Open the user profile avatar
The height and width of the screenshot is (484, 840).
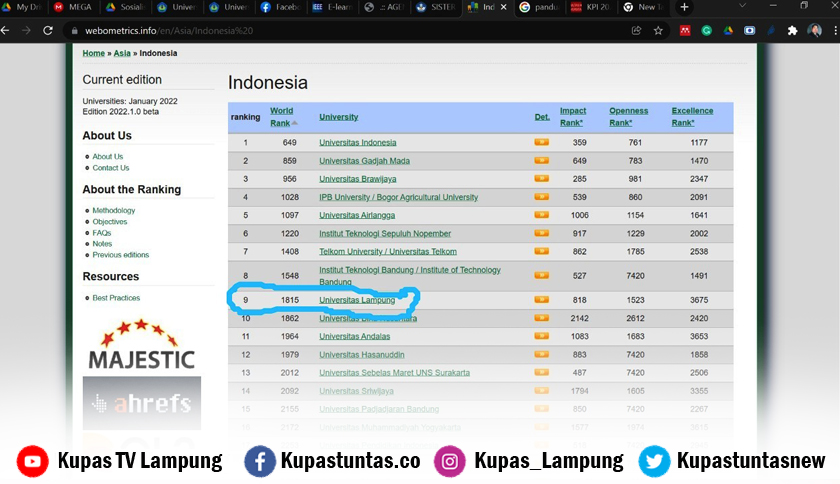(x=814, y=31)
